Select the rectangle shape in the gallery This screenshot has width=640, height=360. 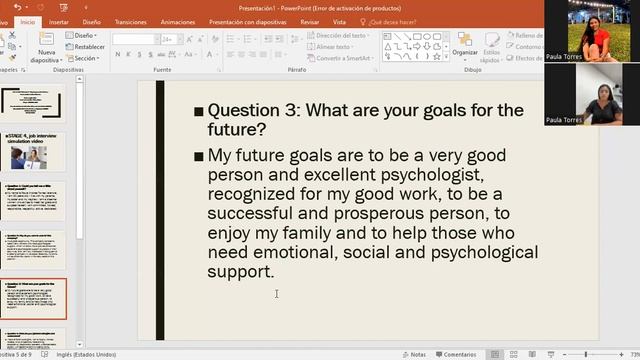point(417,37)
